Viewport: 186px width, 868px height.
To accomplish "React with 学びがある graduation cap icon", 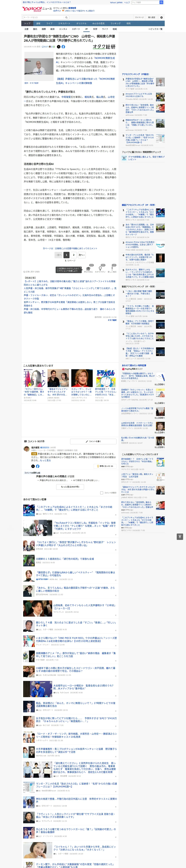I will click(x=89, y=268).
